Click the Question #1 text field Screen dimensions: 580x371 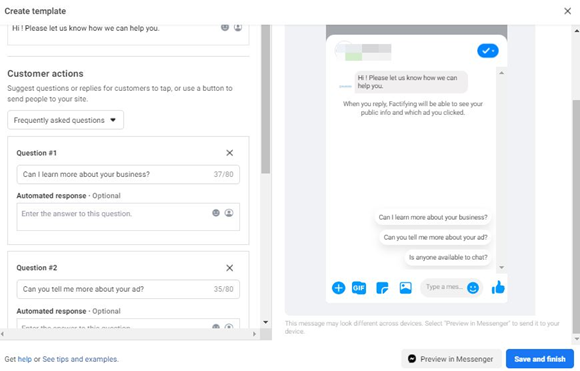tap(128, 174)
